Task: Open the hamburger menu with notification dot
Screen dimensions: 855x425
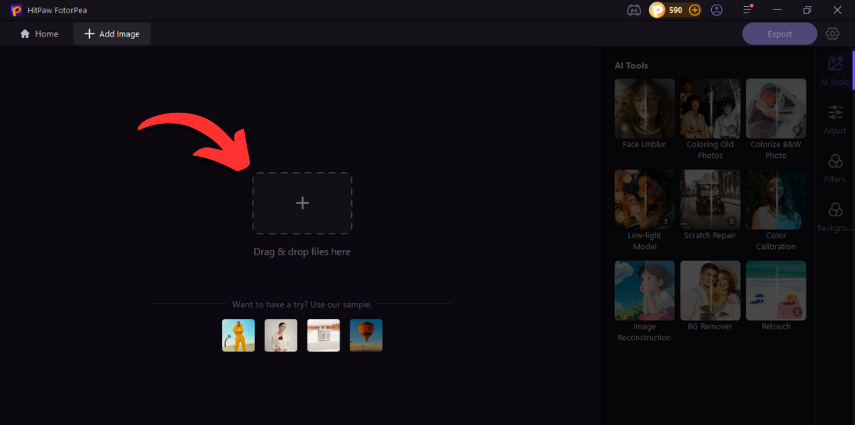Action: 748,9
